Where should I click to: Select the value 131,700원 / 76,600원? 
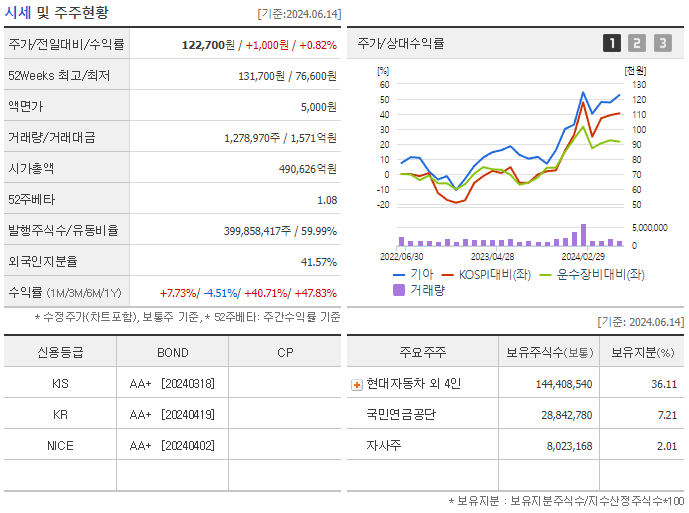[287, 76]
